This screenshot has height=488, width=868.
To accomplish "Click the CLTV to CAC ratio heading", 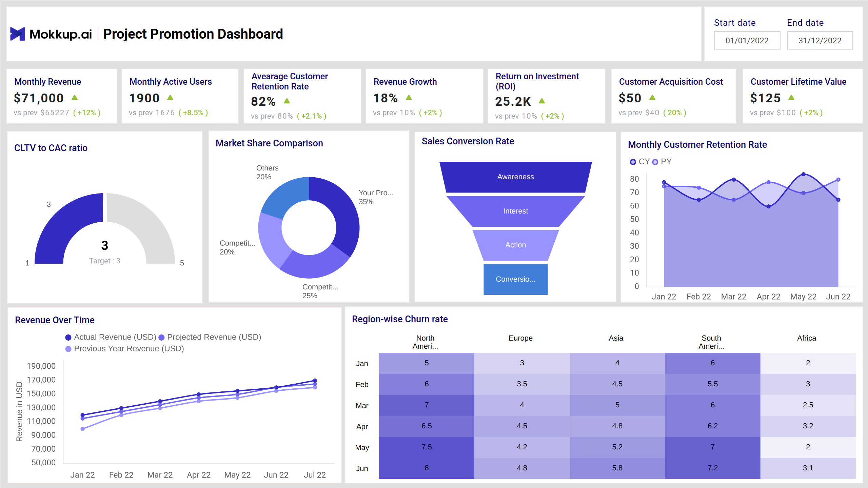I will [x=51, y=148].
